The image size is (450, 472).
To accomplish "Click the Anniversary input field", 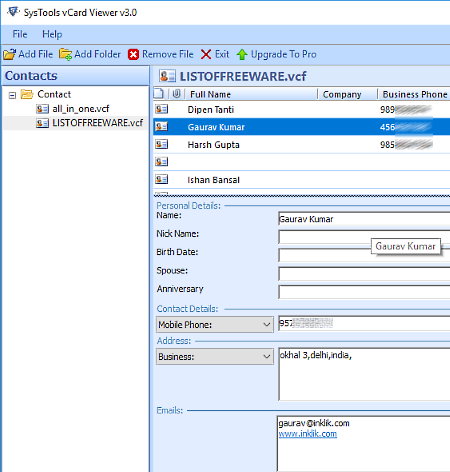I will 364,292.
